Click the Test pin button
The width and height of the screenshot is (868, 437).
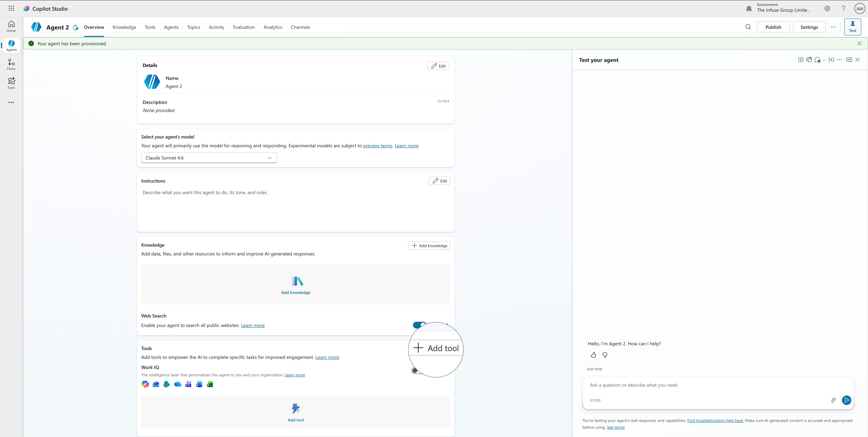coord(853,27)
